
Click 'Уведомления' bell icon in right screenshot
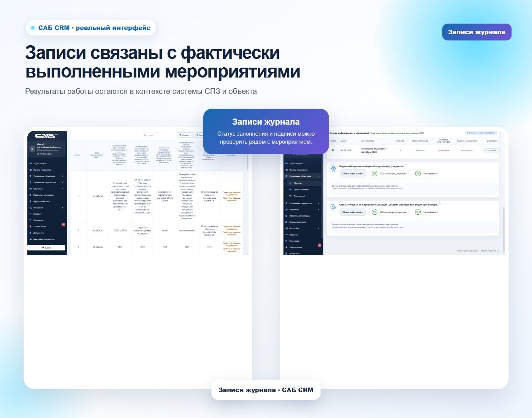pyautogui.click(x=286, y=247)
